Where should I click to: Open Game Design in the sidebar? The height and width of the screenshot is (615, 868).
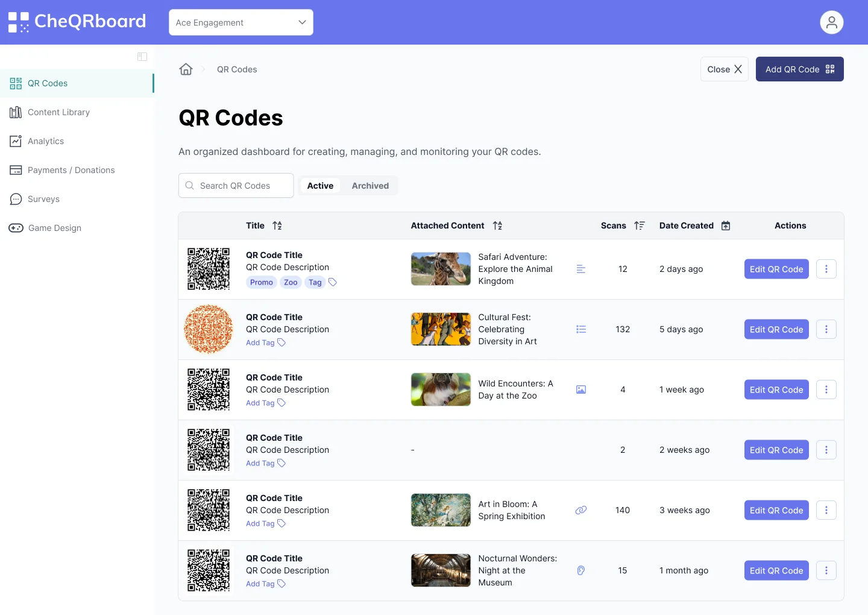(77, 228)
